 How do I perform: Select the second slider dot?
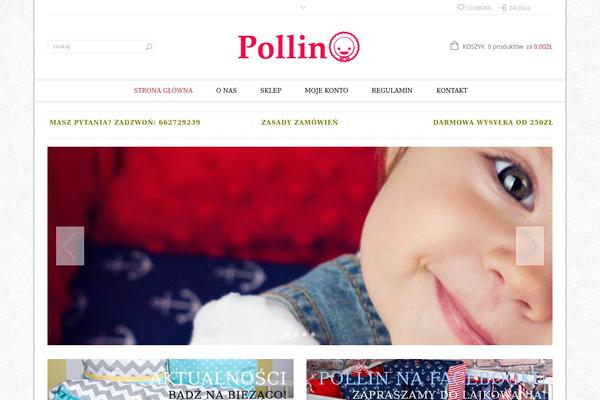point(295,334)
